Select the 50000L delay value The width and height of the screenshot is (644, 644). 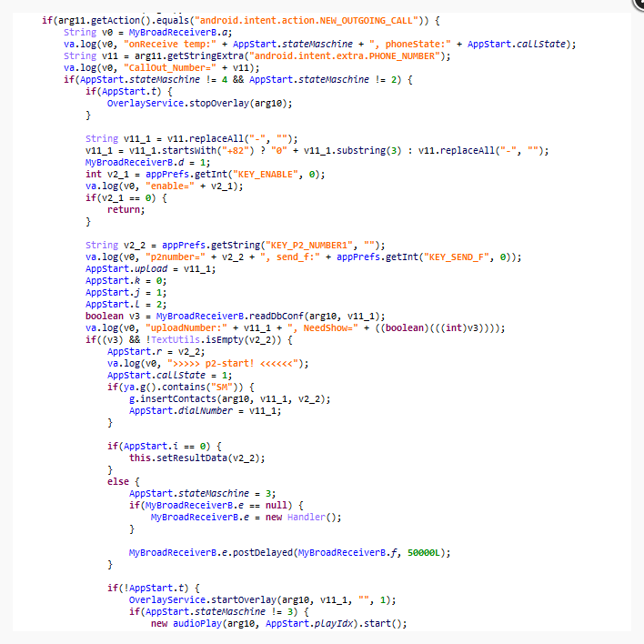pos(424,553)
